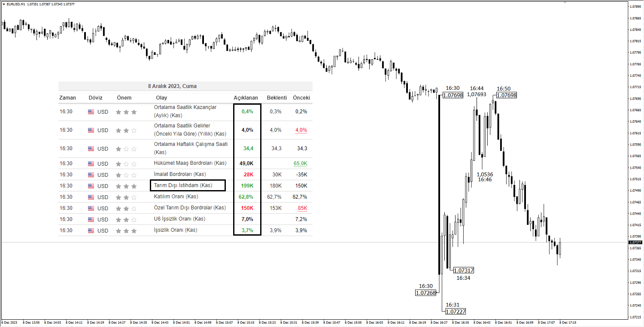Click the 8 Dec 16:27 label on the time axis
Viewport: 644px width, 327px height.
pyautogui.click(x=440, y=322)
